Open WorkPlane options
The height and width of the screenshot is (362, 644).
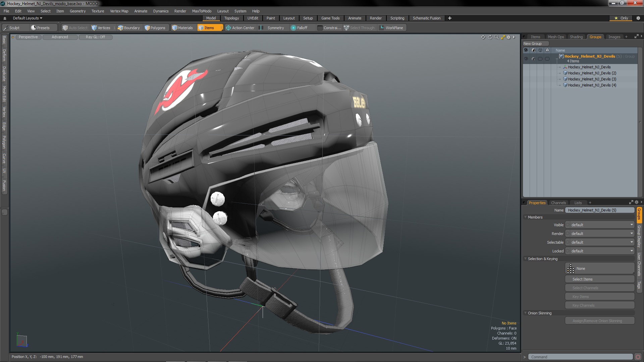click(391, 28)
